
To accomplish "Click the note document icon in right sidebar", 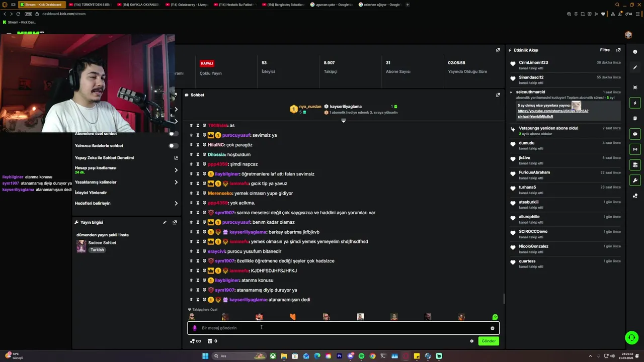I will (635, 119).
